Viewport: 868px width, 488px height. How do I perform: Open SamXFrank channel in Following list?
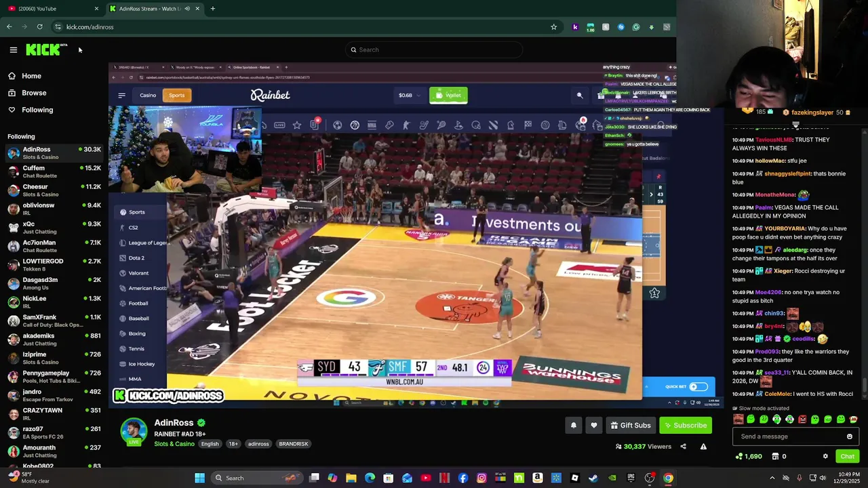tap(54, 321)
